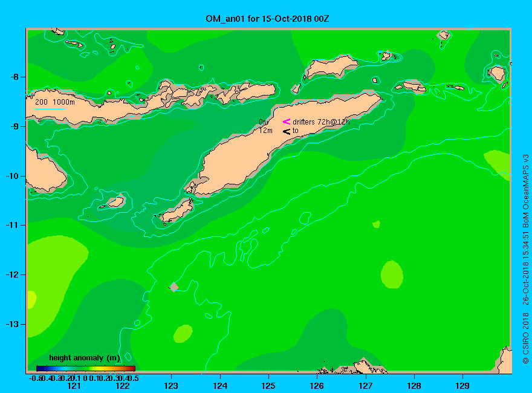Click the '200 1000m' depth contour label
532x393 pixels.
pyautogui.click(x=55, y=102)
